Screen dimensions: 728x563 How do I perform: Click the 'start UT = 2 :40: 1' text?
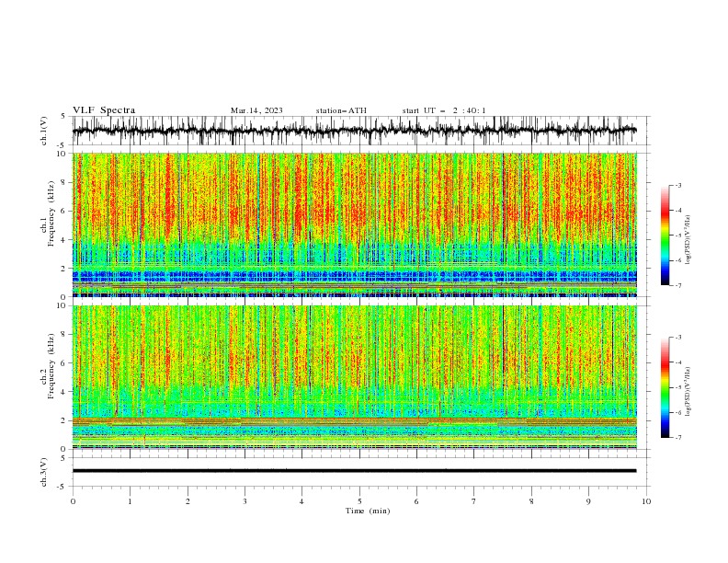pos(444,110)
